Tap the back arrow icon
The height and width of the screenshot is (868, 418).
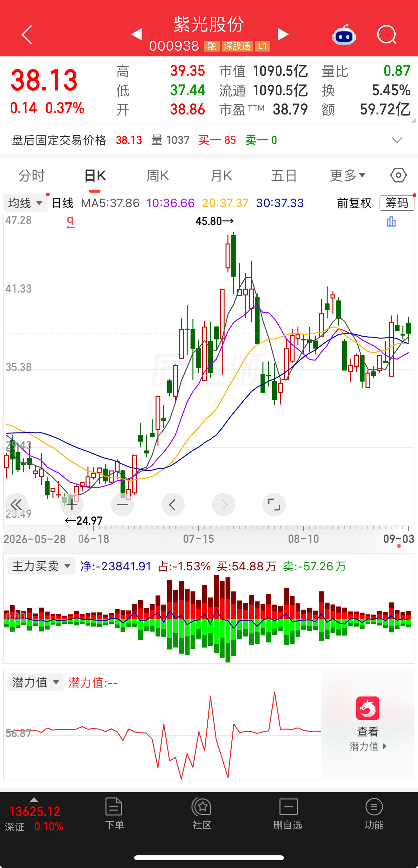(27, 34)
